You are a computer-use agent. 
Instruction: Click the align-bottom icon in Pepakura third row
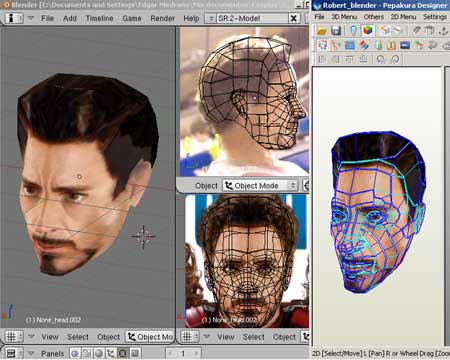pos(363,59)
